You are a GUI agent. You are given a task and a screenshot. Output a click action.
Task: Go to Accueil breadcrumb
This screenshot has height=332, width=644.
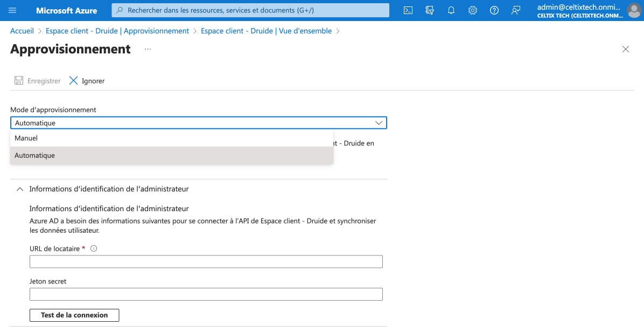point(22,31)
